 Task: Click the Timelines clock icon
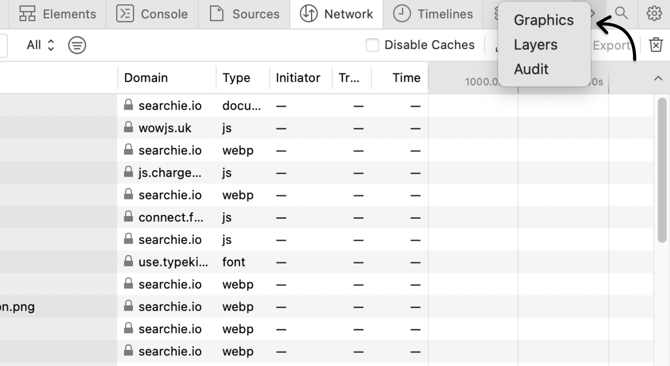(x=402, y=14)
